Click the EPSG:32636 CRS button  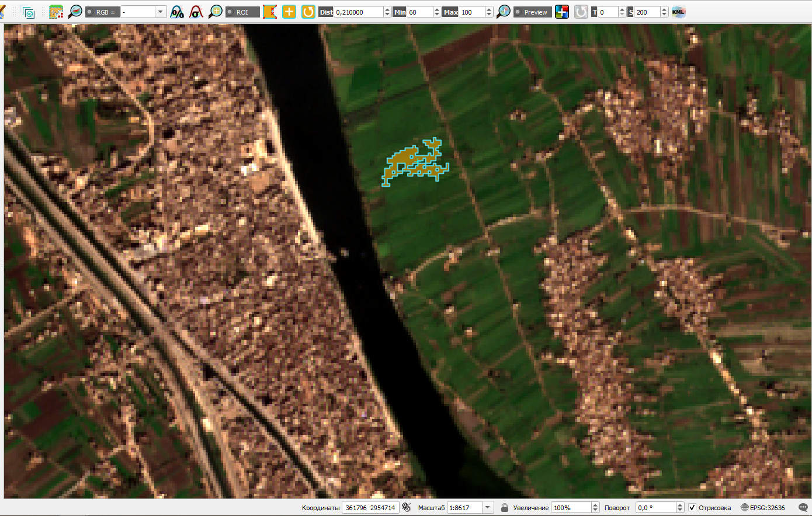point(762,508)
